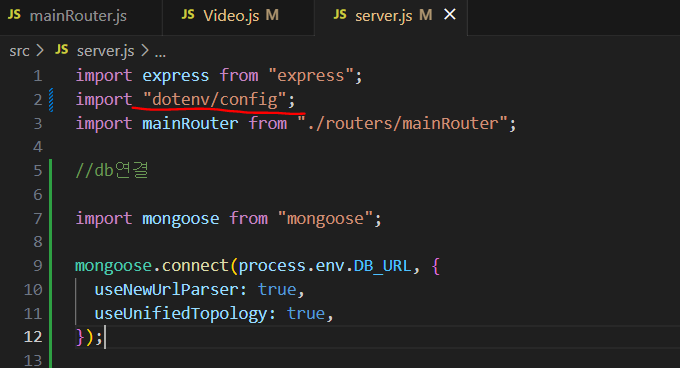The height and width of the screenshot is (368, 680).
Task: Click the blue striped gutter change marker
Action: tap(51, 100)
